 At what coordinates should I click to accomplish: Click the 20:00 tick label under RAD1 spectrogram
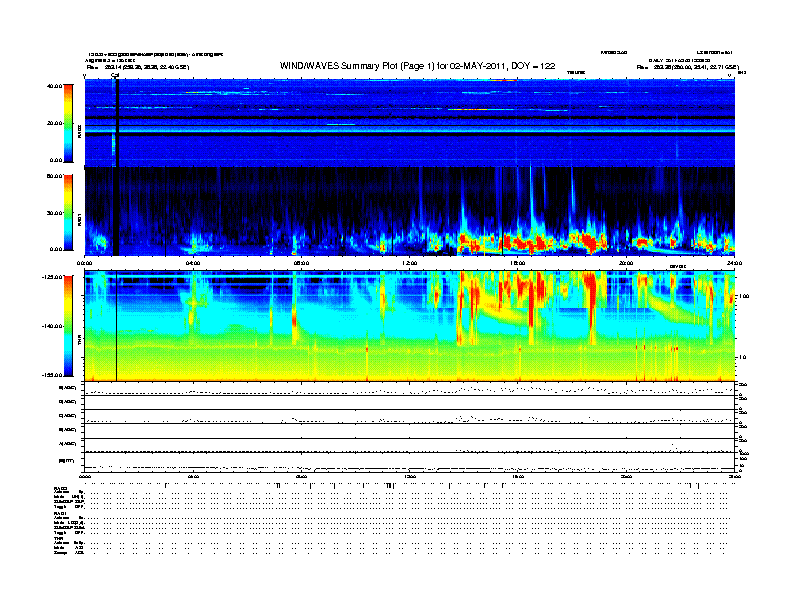[x=626, y=263]
